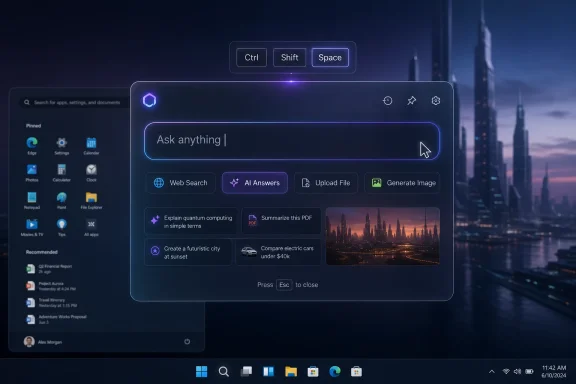Click the Start menu power button
Image resolution: width=576 pixels, height=384 pixels.
[x=187, y=342]
